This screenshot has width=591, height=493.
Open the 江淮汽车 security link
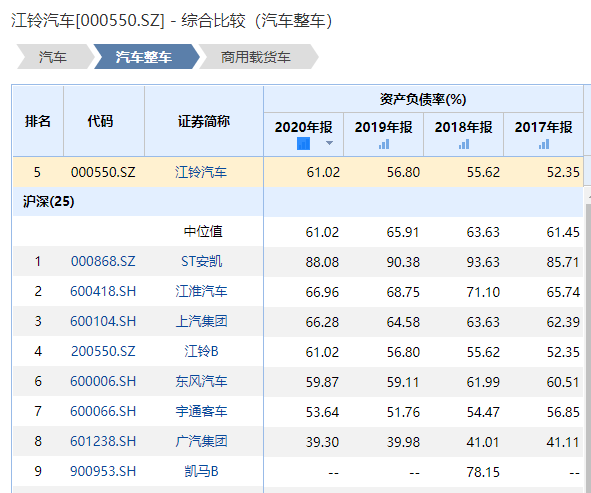[x=202, y=291]
